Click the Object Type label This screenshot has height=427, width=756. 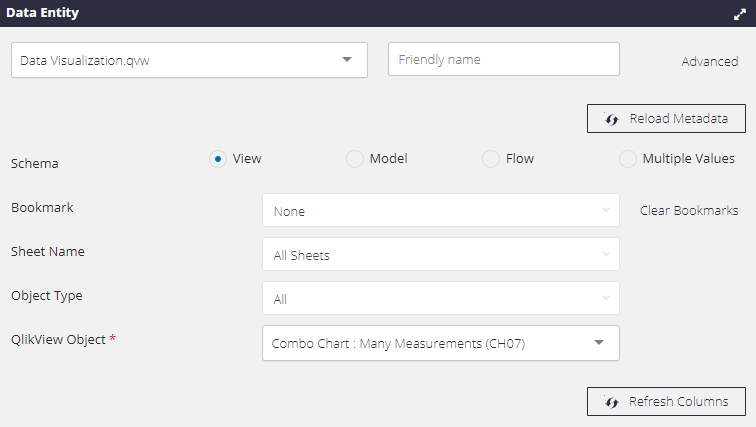(47, 296)
